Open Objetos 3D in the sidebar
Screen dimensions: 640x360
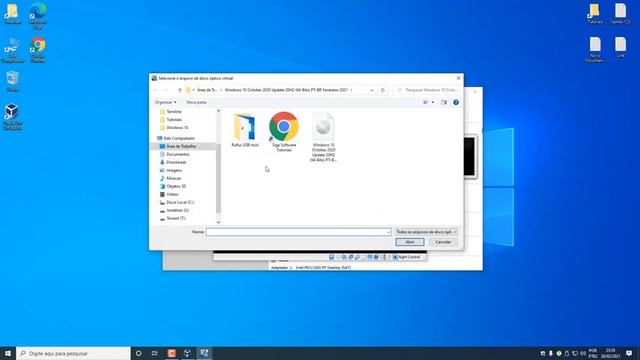(176, 186)
